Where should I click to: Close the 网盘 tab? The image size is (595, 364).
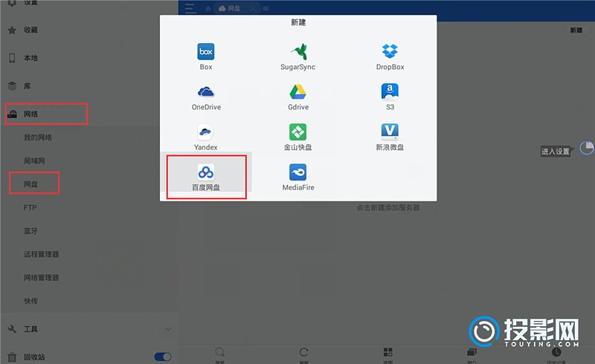253,8
